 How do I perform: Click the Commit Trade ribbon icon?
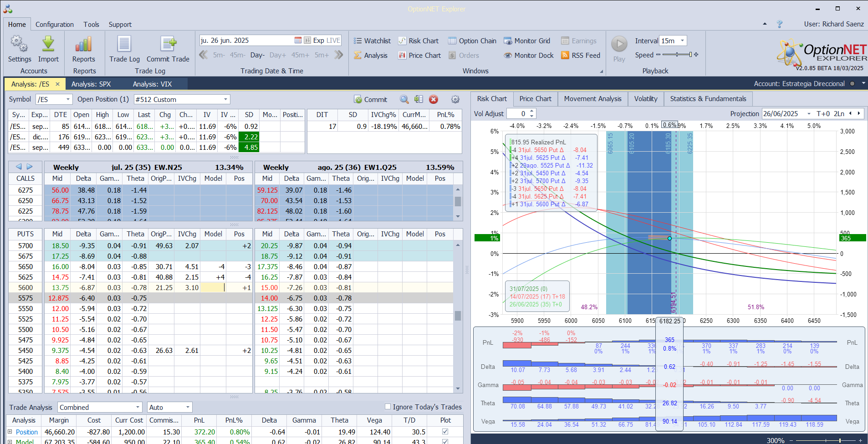pyautogui.click(x=168, y=44)
